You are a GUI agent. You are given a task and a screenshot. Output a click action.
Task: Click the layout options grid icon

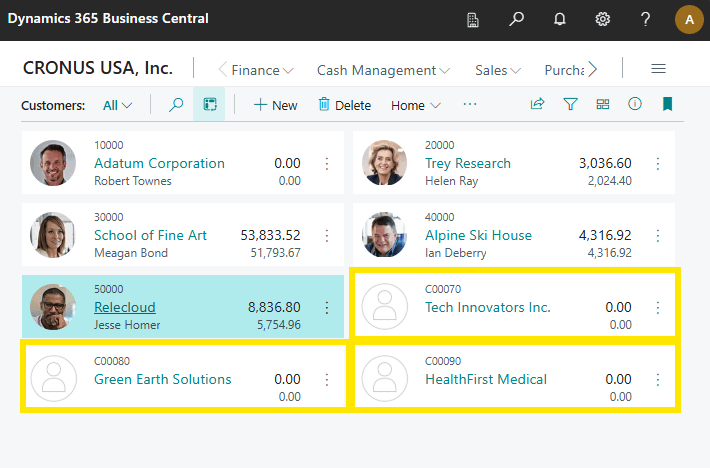pos(603,104)
